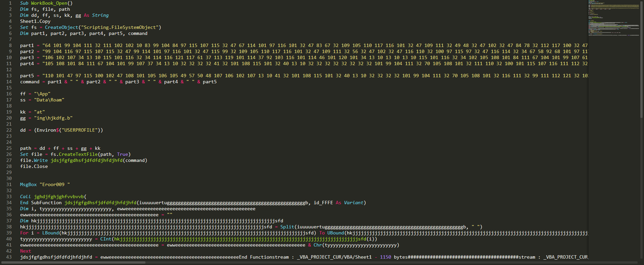Click the 'part5 =' assignment line
This screenshot has width=644, height=265.
304,76
